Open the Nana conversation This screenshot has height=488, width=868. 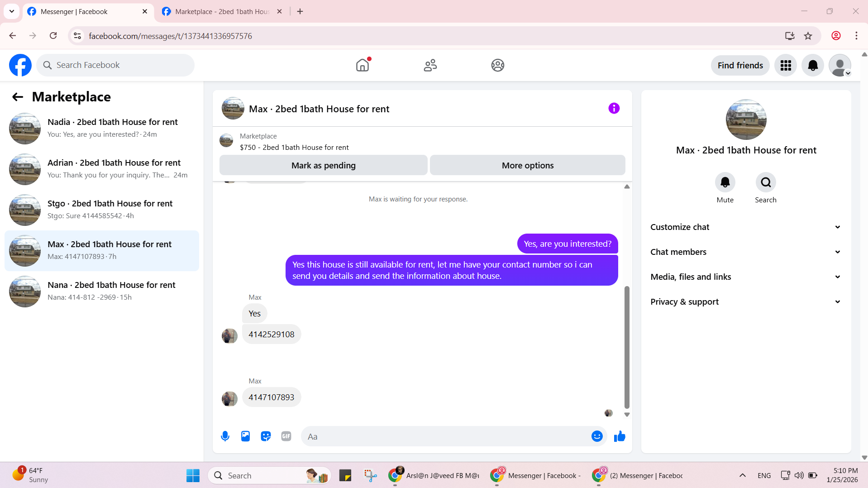pyautogui.click(x=102, y=292)
